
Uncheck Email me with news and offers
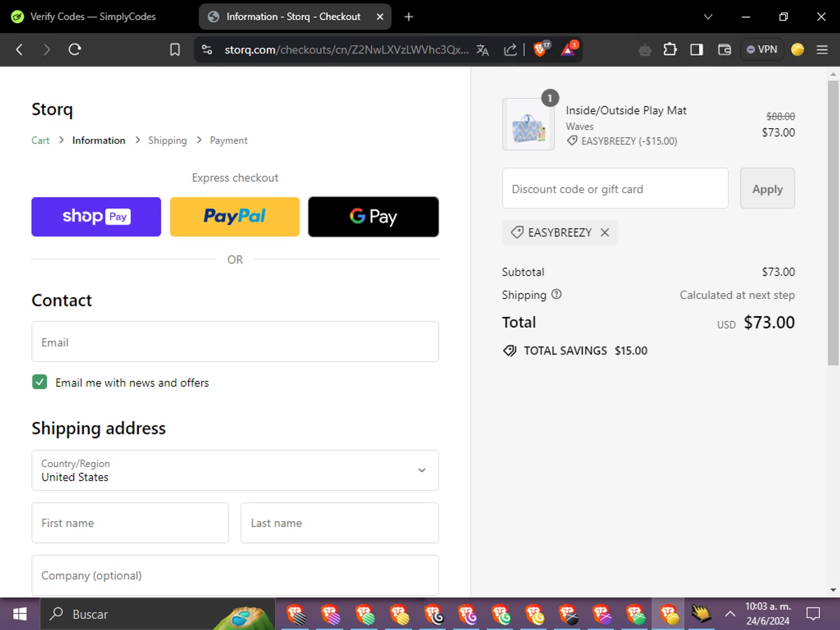tap(40, 382)
